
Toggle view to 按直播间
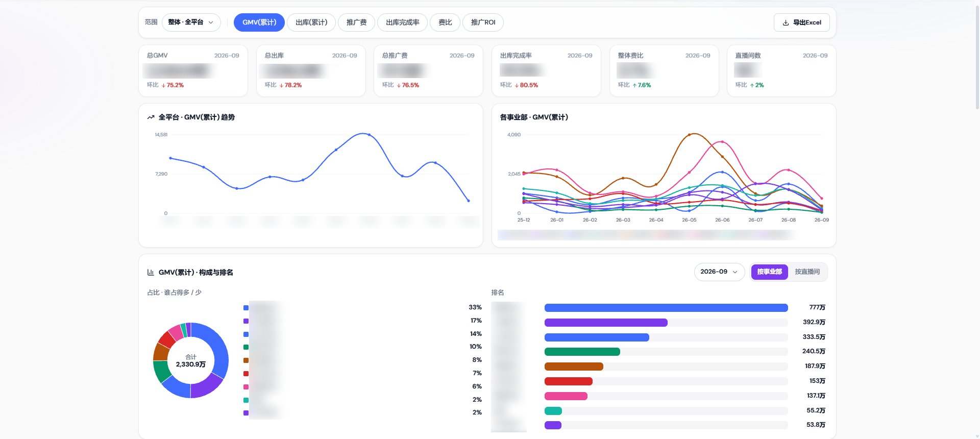(807, 272)
